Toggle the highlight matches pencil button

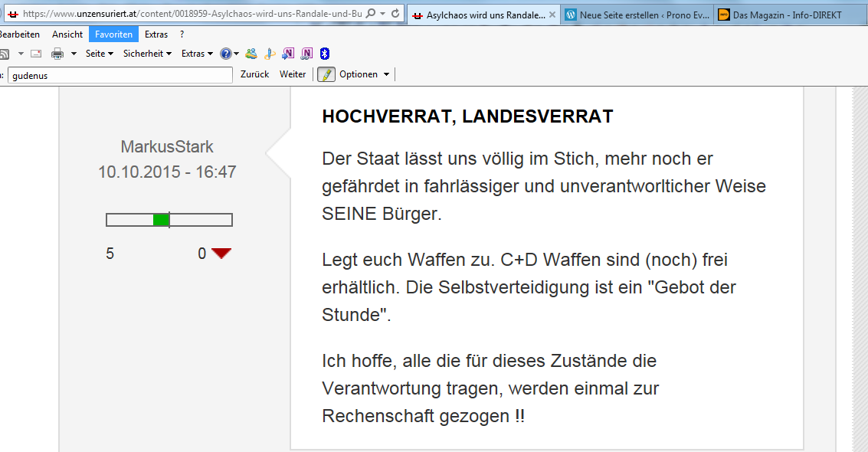(326, 74)
